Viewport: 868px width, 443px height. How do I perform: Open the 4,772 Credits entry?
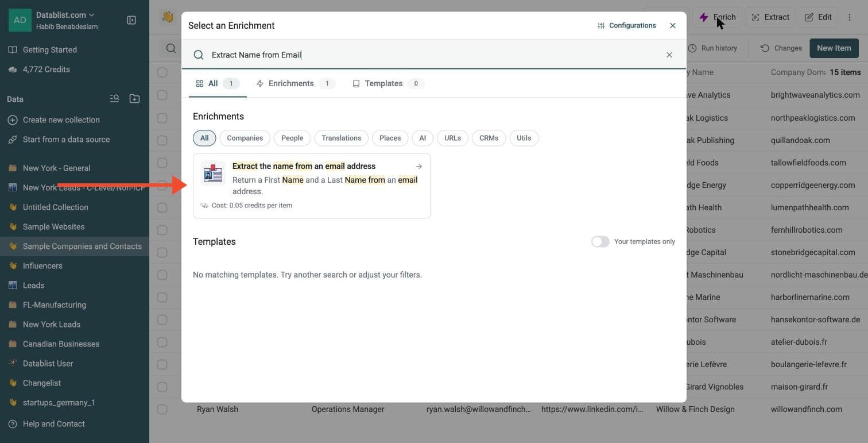pos(46,70)
